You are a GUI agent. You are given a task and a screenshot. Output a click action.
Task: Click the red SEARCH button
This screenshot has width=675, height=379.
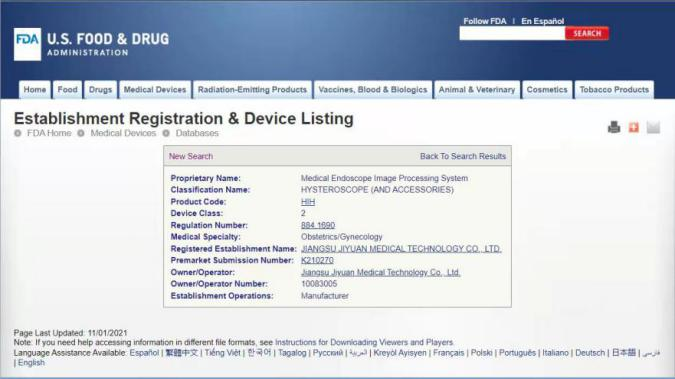[x=587, y=33]
